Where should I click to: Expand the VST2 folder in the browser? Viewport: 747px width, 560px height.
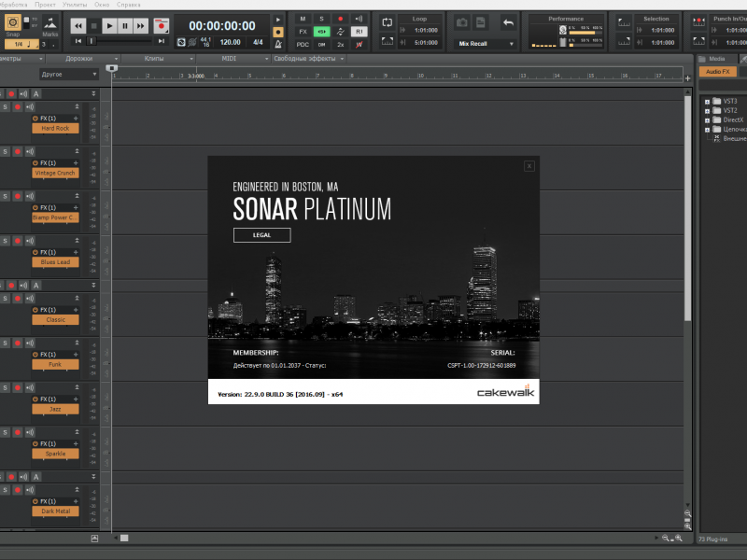[x=708, y=111]
